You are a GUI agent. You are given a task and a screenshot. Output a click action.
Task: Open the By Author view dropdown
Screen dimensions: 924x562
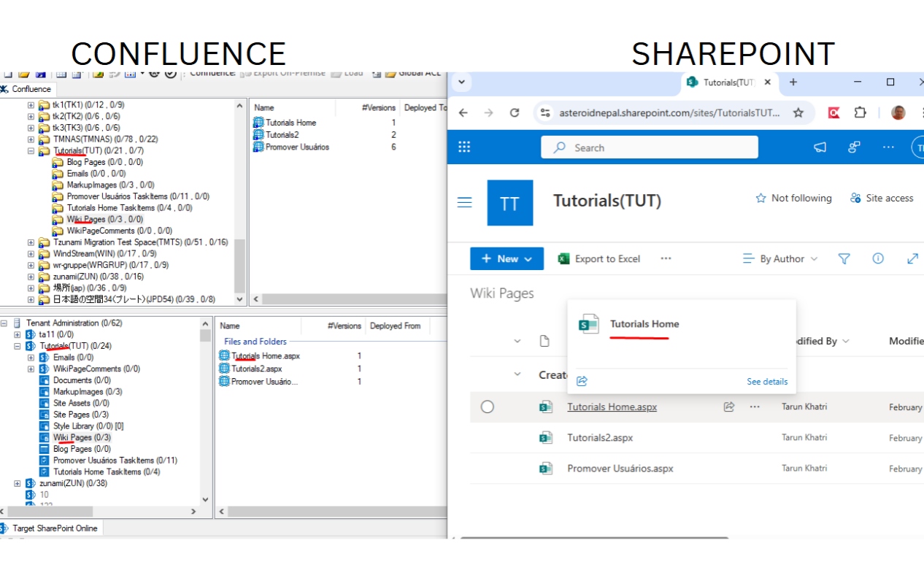pyautogui.click(x=780, y=258)
